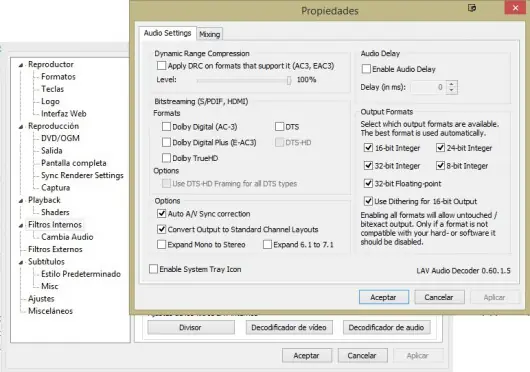
Task: Increase delay with the up spinner arrow
Action: [x=452, y=84]
